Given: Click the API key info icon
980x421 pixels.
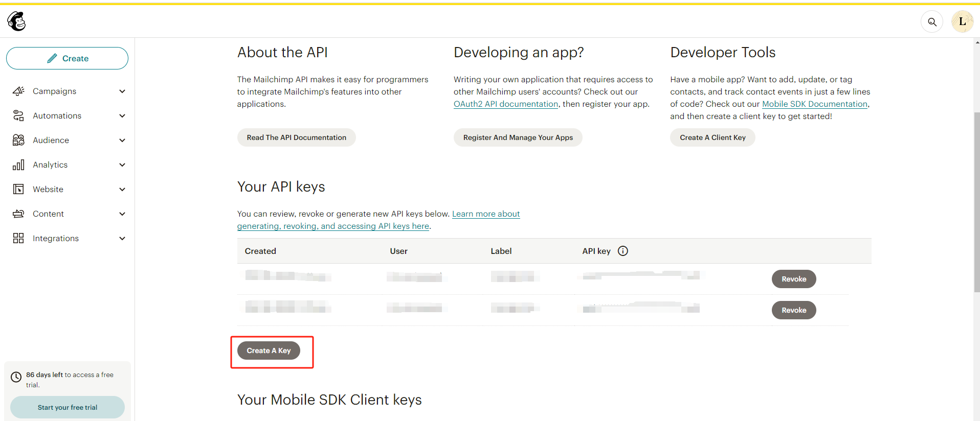Looking at the screenshot, I should pos(622,251).
